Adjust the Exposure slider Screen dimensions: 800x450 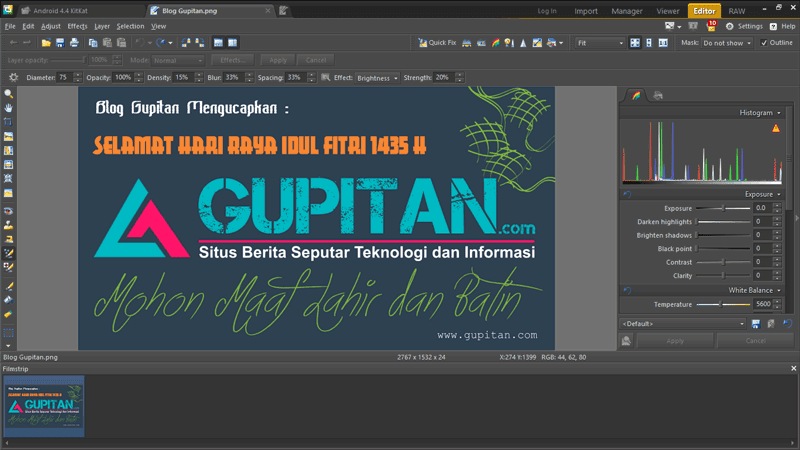[x=723, y=208]
